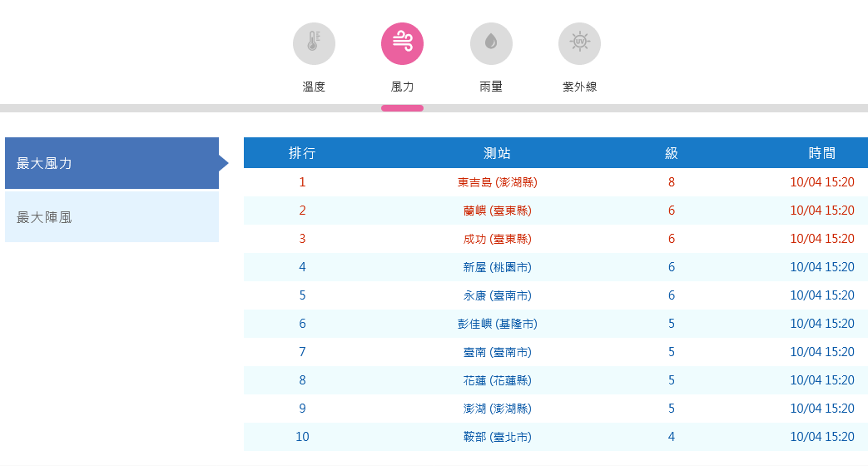Open station 蘭嶼 (臺東縣)
Image resolution: width=868 pixels, height=466 pixels.
point(497,211)
